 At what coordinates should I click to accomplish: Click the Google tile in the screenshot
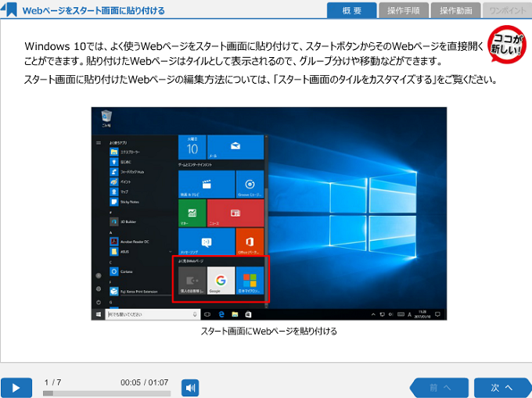[221, 281]
